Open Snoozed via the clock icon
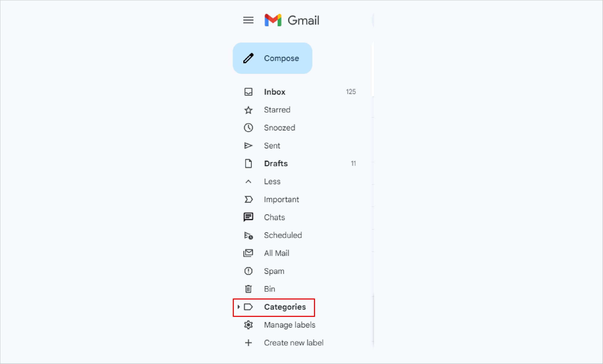The height and width of the screenshot is (364, 603). (248, 128)
